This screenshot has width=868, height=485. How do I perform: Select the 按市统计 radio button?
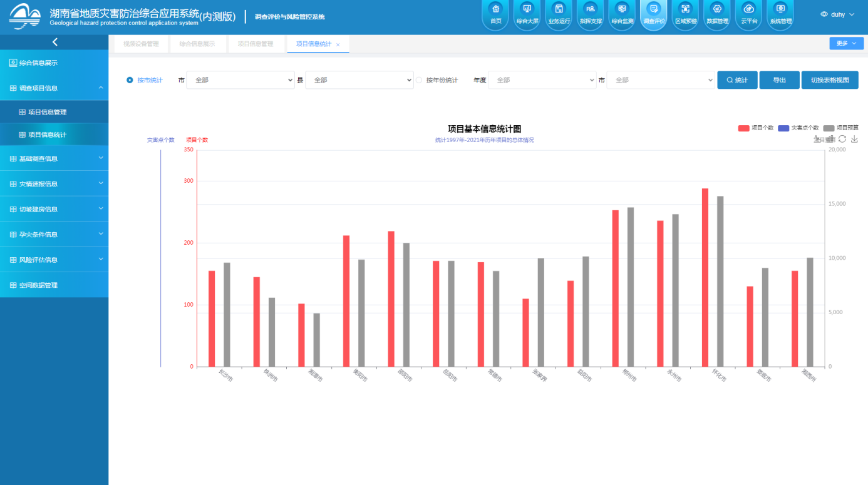click(130, 80)
